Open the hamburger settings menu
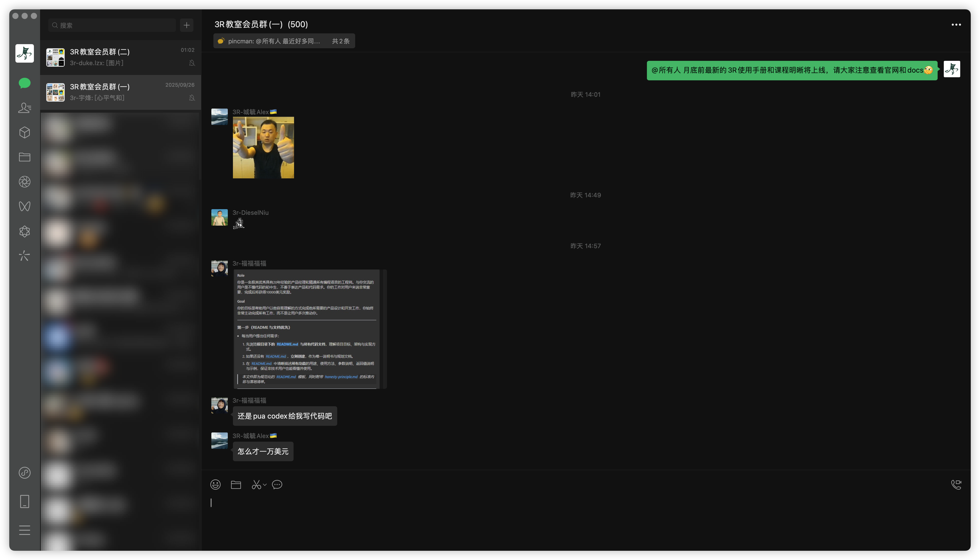 tap(25, 530)
